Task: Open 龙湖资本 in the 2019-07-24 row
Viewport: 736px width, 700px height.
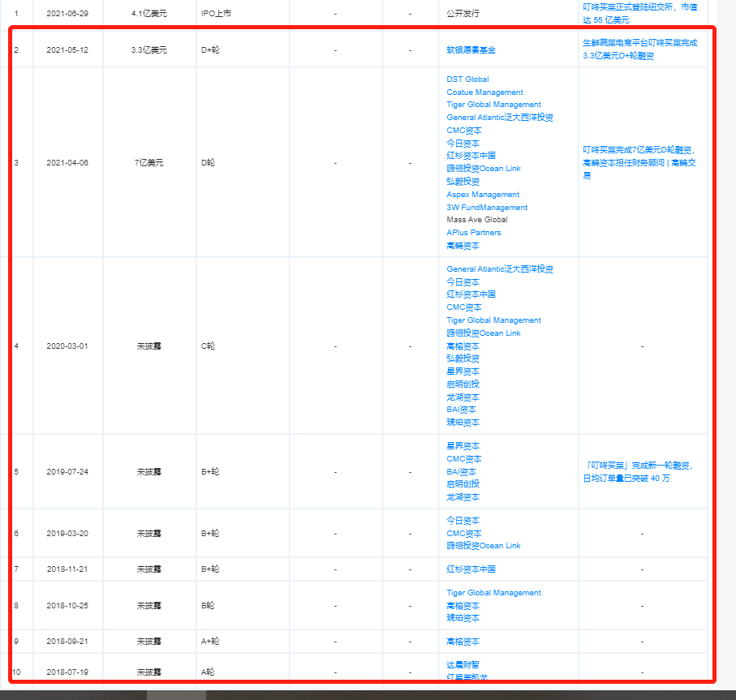Action: [463, 497]
